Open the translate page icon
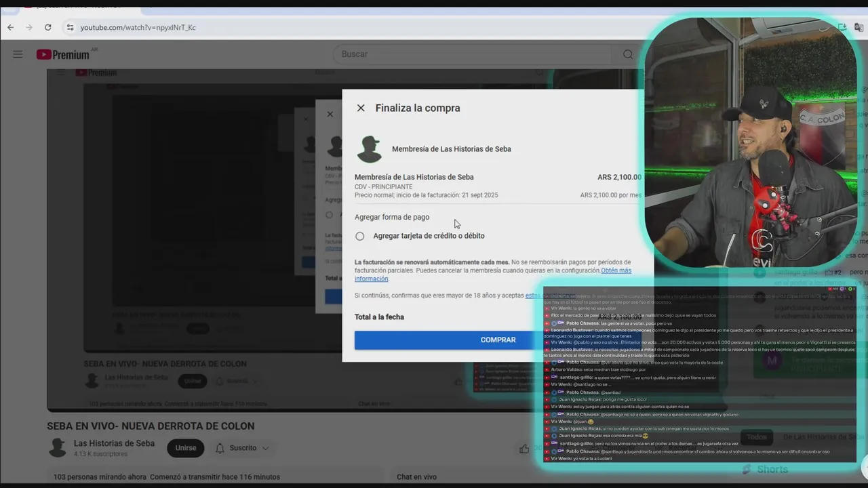 click(x=860, y=27)
